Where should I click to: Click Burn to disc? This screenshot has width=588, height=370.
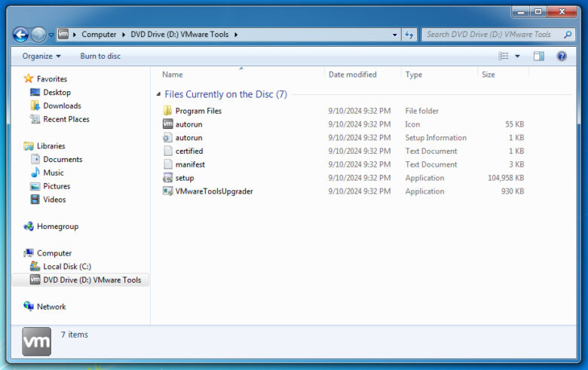[100, 57]
